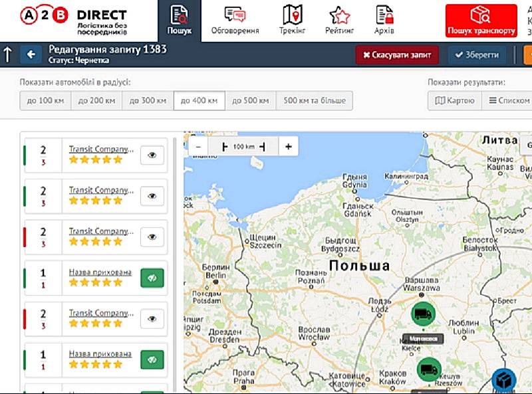
Task: Open the red Пошук транспорту button
Action: [481, 21]
